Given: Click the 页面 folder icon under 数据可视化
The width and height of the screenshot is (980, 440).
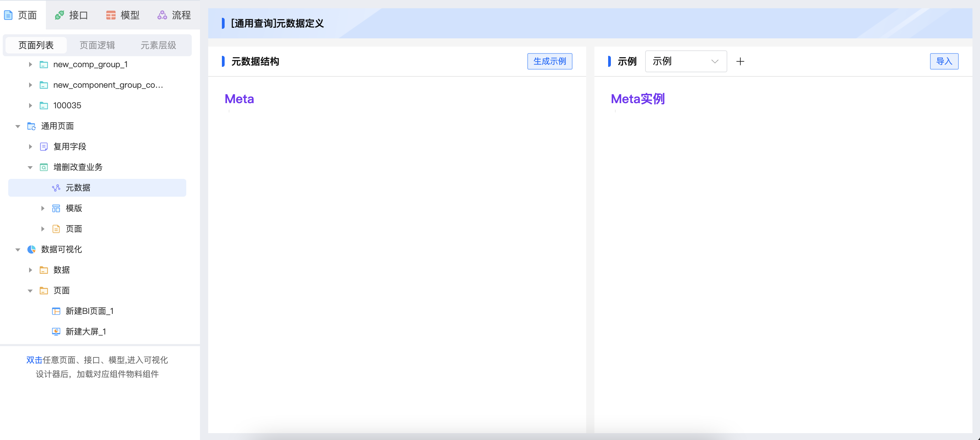Looking at the screenshot, I should click(44, 291).
